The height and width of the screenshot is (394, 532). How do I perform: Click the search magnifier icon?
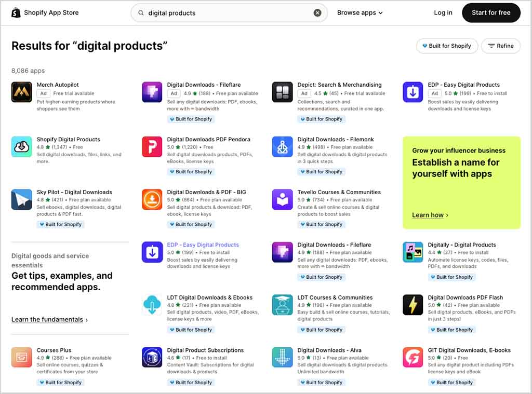tap(141, 13)
